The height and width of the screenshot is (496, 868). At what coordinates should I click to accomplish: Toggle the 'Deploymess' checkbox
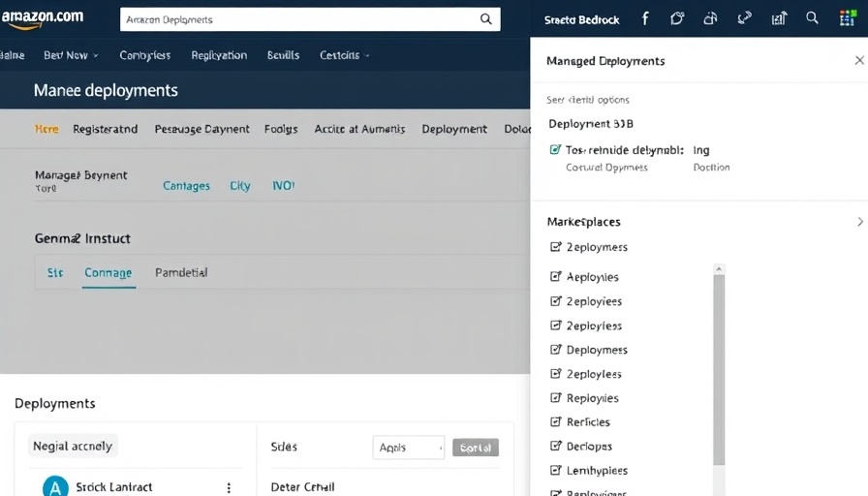555,350
